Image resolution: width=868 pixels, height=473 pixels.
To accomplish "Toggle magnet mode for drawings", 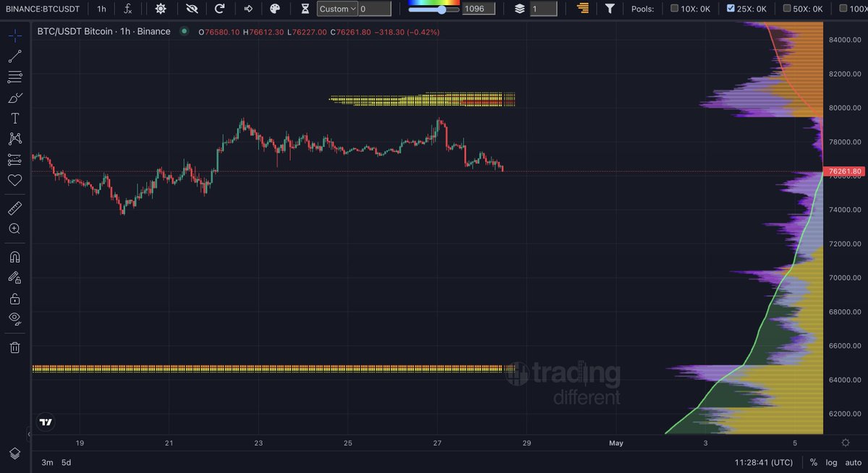I will pos(14,257).
